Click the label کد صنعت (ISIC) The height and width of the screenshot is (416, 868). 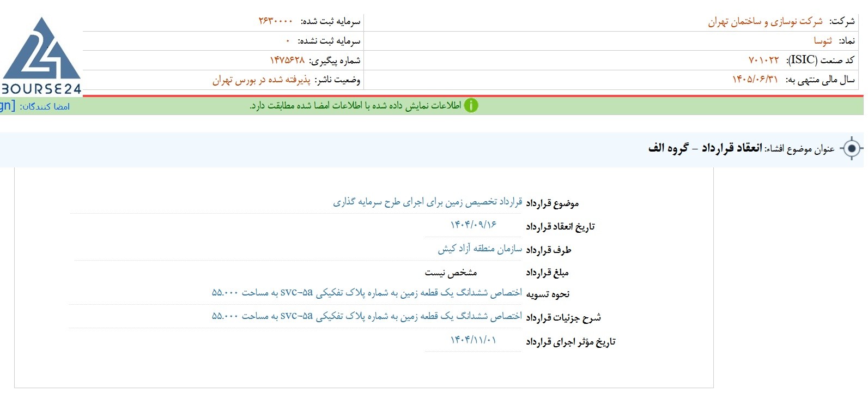(820, 60)
